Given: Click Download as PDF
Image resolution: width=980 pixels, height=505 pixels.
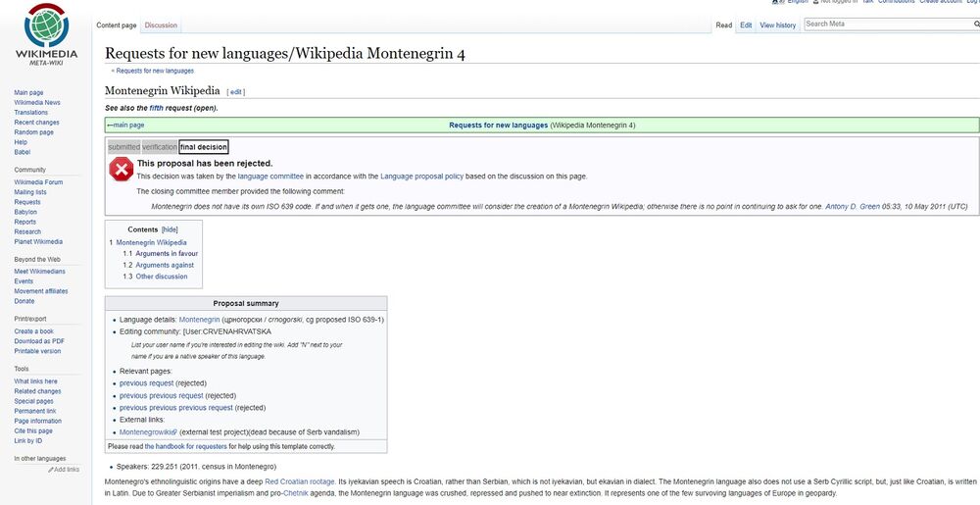Looking at the screenshot, I should (x=39, y=341).
